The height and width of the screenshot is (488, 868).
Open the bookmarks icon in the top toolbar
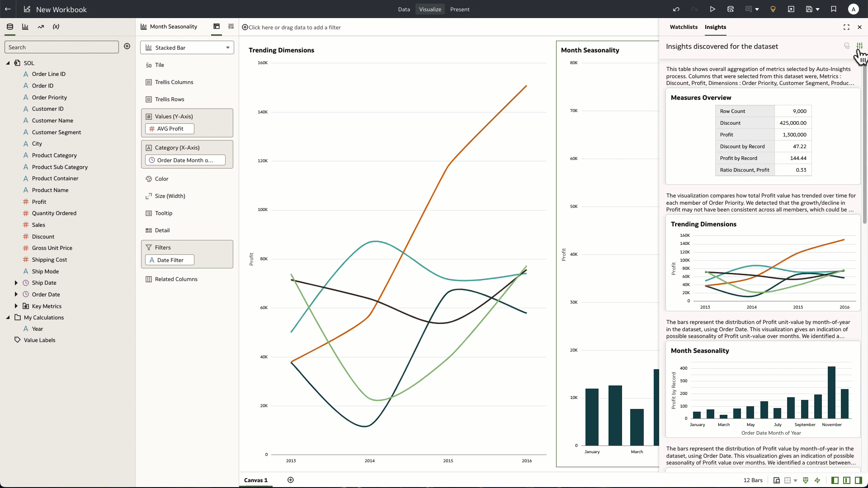[x=833, y=9]
